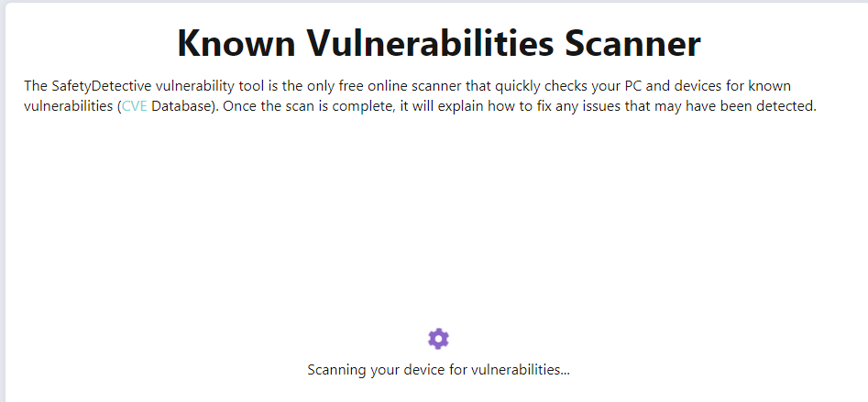Click the word detected ending the paragraph
Image resolution: width=868 pixels, height=402 pixels.
pyautogui.click(x=786, y=106)
